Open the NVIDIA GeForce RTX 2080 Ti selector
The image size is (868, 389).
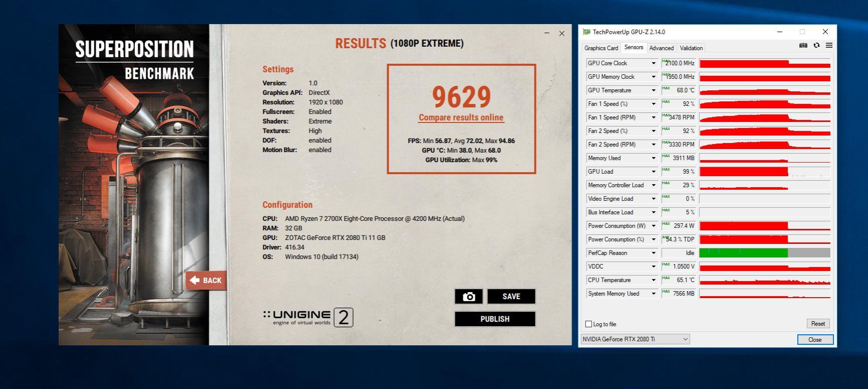click(x=635, y=339)
